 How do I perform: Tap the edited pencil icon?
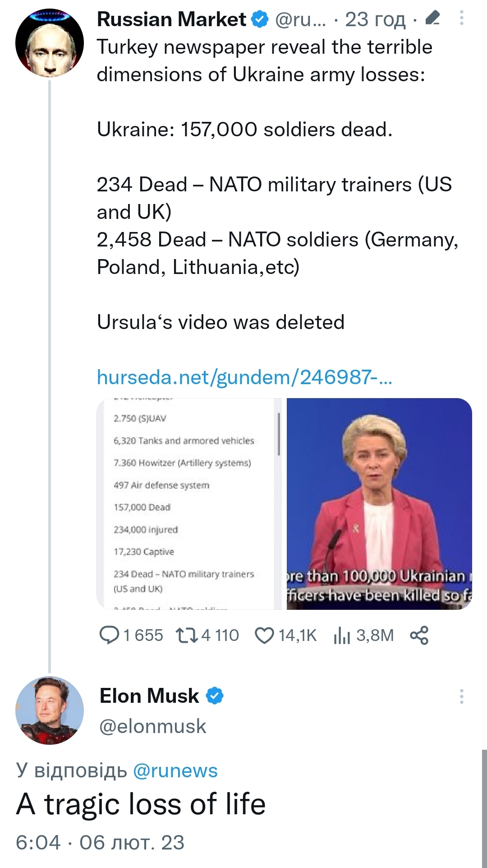(x=432, y=19)
